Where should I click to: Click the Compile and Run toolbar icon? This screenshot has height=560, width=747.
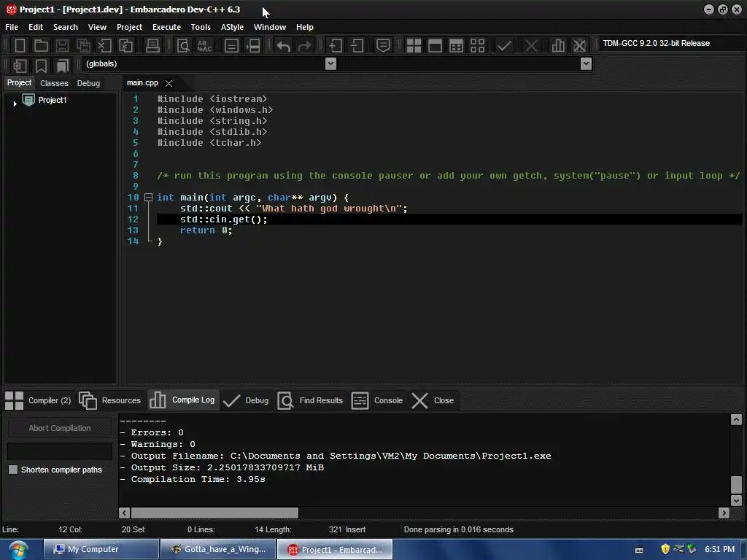point(456,46)
